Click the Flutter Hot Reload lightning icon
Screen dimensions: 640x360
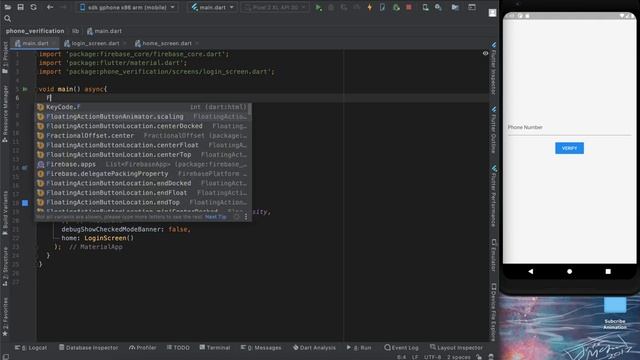[x=370, y=7]
